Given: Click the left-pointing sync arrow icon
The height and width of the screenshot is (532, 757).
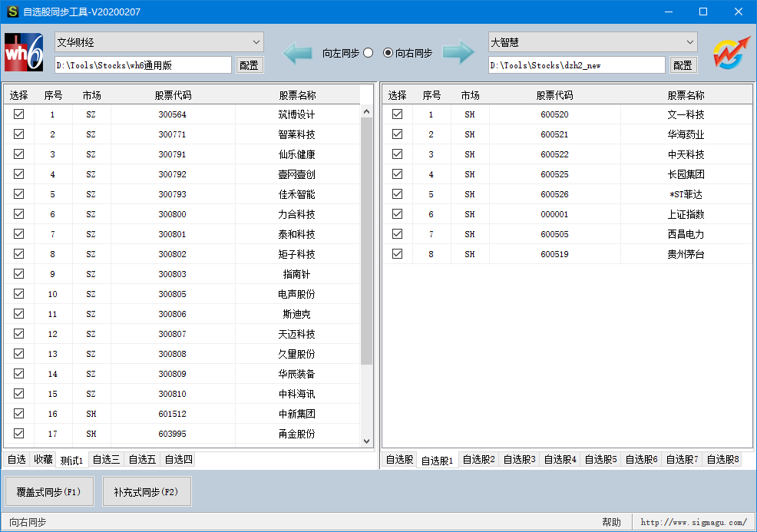Looking at the screenshot, I should 299,53.
